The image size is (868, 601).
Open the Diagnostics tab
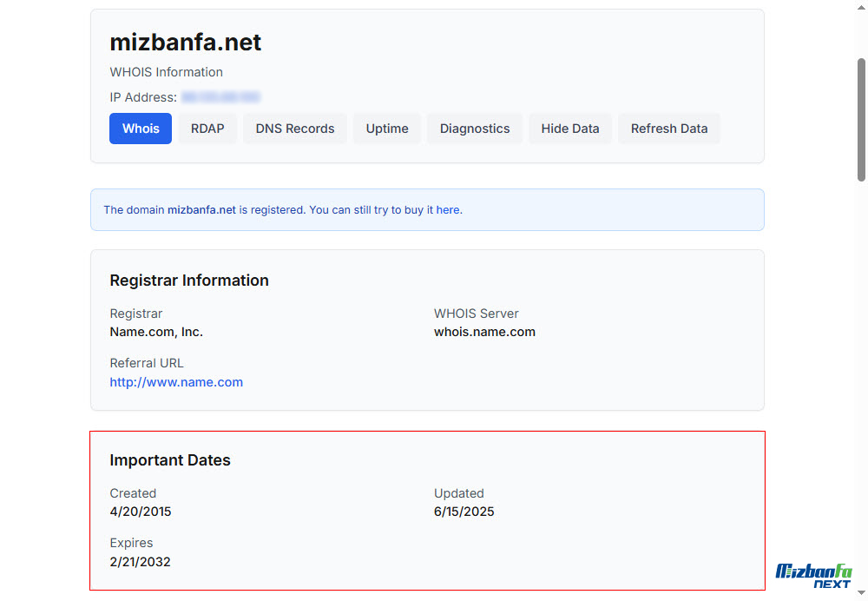(x=475, y=129)
